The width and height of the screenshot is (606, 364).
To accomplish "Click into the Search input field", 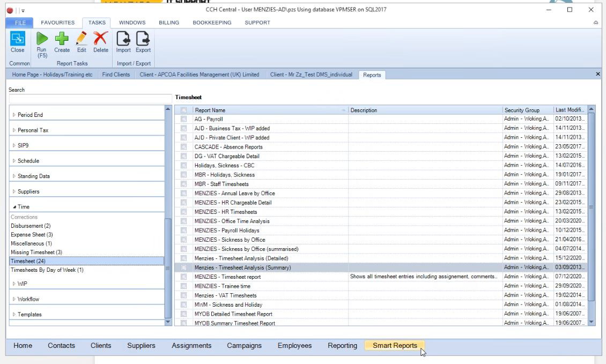I will 91,99.
